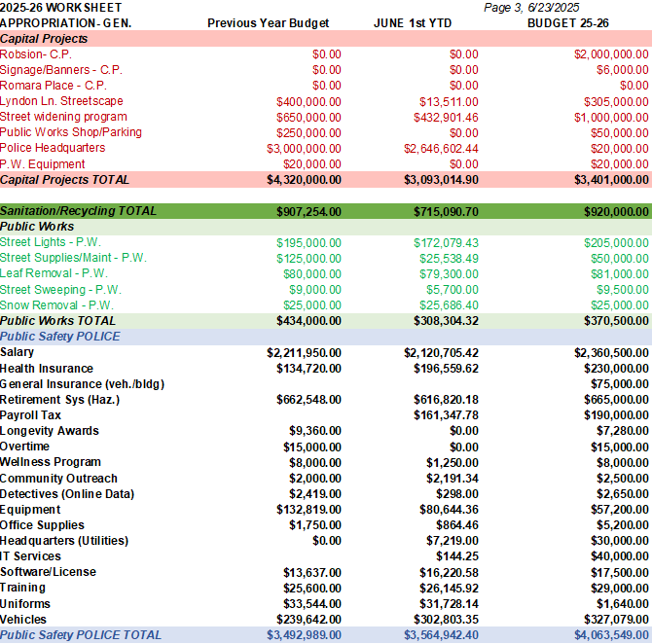This screenshot has height=644, width=652.
Task: Select the 'Previous Year Budget' column header
Action: pos(269,23)
